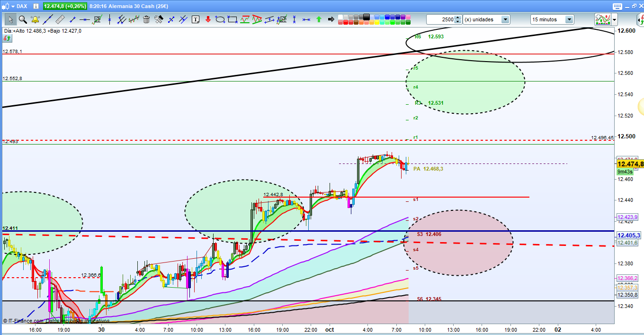Open the "(x) unidades" dropdown
644x335 pixels.
[505, 19]
